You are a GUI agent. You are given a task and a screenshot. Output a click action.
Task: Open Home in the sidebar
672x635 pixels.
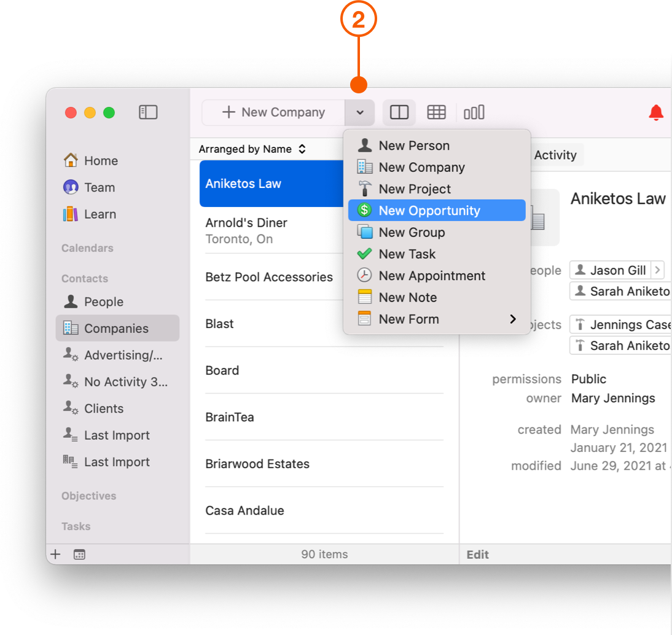(117, 161)
